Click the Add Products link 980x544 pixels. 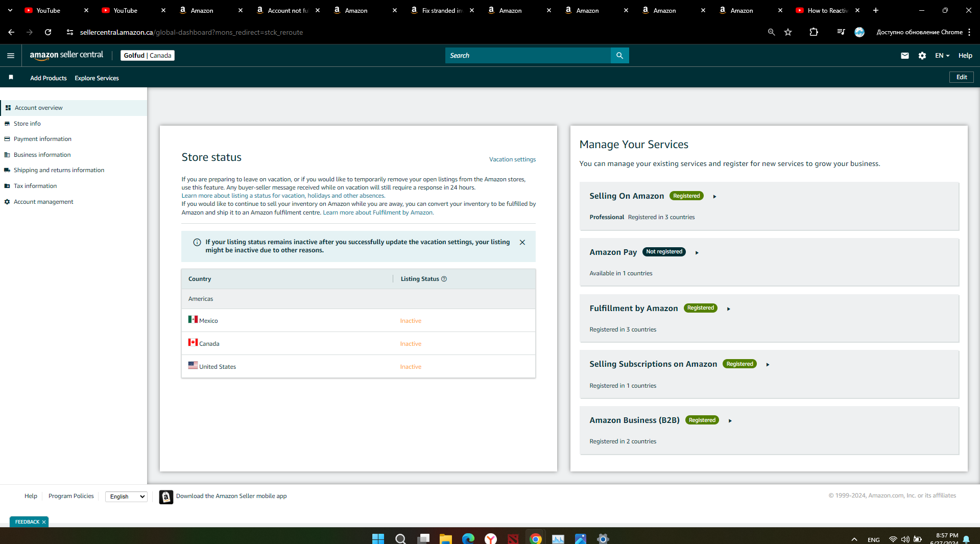tap(49, 78)
